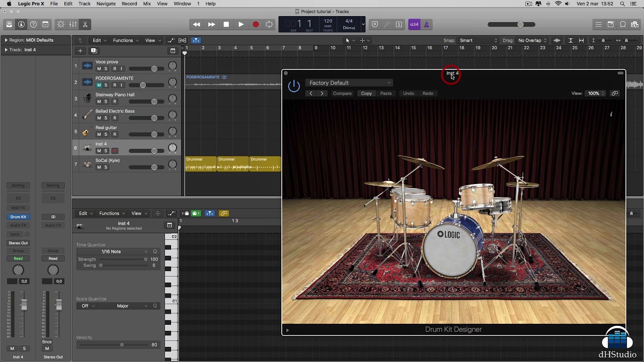Open the File menu
The width and height of the screenshot is (644, 362).
point(54,4)
